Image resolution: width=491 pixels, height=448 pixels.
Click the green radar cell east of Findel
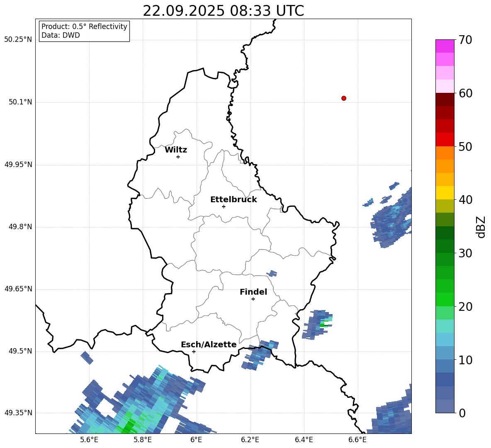click(323, 324)
